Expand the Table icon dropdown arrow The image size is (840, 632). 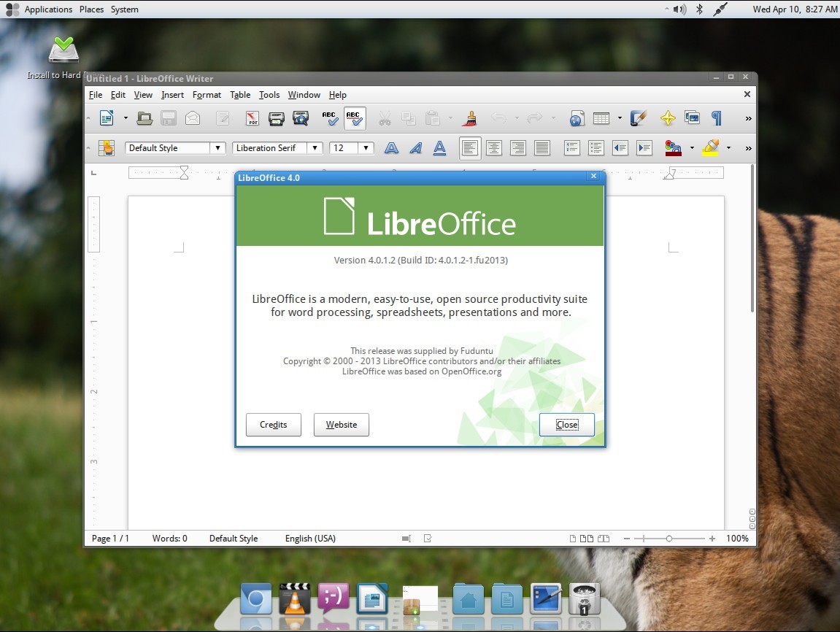click(x=620, y=117)
